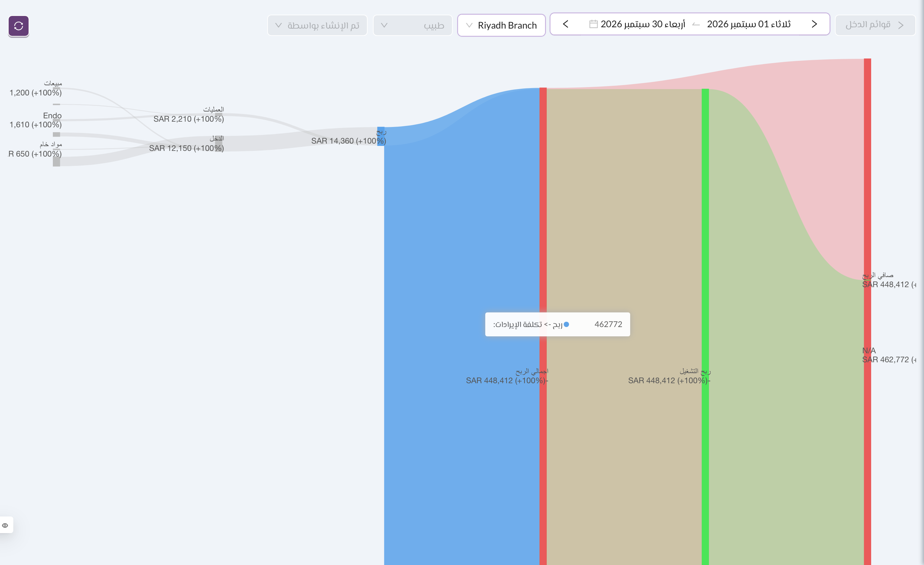Click the tooltip value 462772
The width and height of the screenshot is (924, 565).
[608, 324]
